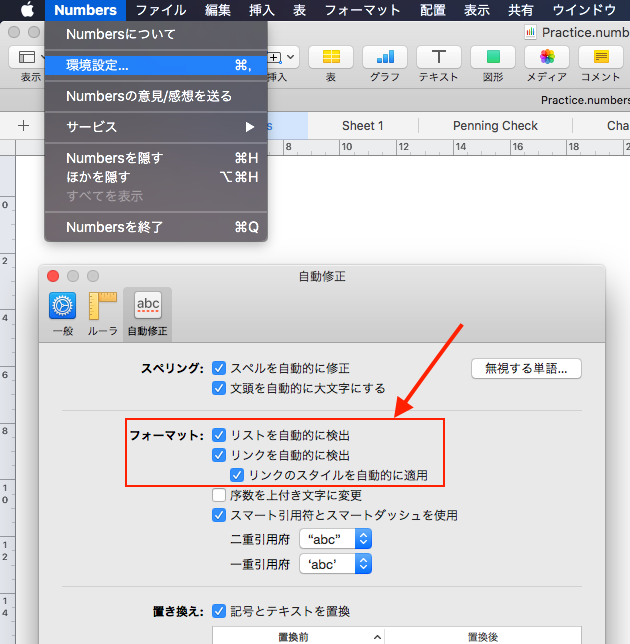Choose ほかを隠す menu item

(156, 177)
